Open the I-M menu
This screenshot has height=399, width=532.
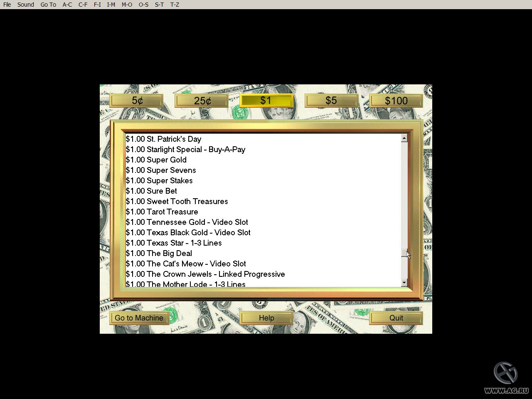111,5
